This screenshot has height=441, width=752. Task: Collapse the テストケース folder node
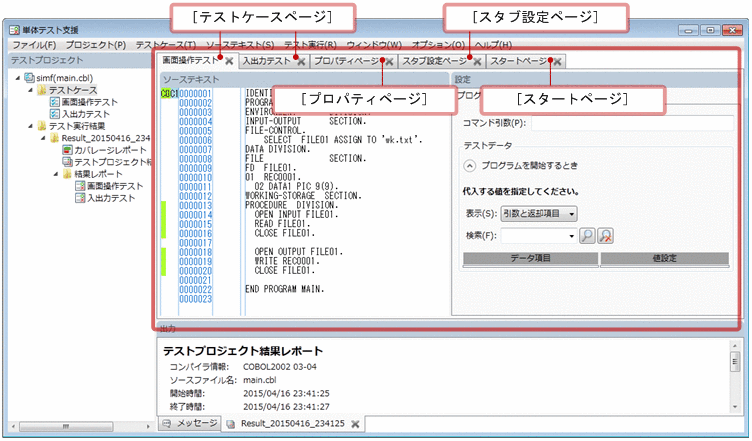pyautogui.click(x=30, y=90)
